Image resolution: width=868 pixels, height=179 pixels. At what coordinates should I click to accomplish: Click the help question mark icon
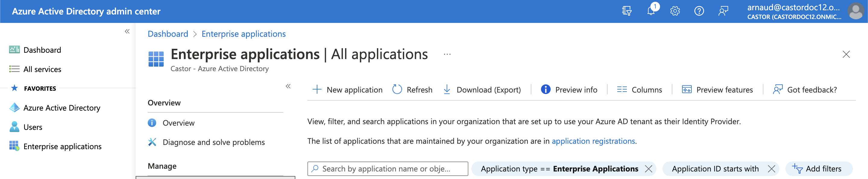pos(699,11)
